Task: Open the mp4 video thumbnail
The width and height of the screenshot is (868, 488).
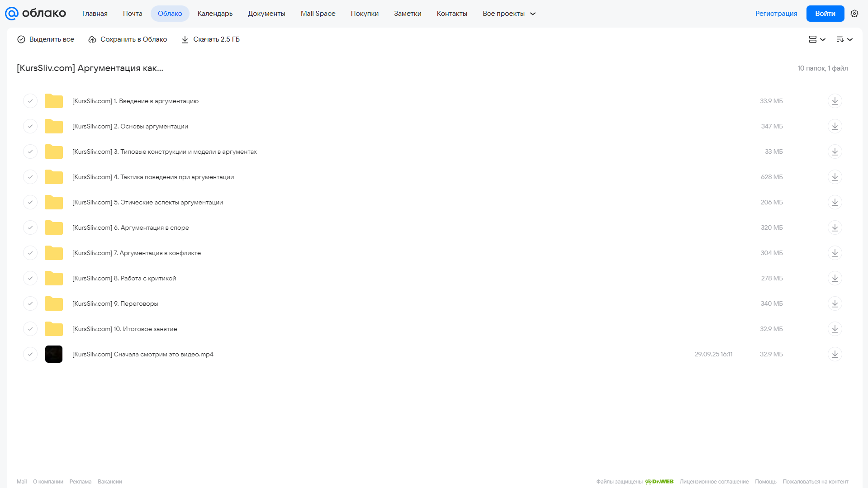Action: click(54, 354)
